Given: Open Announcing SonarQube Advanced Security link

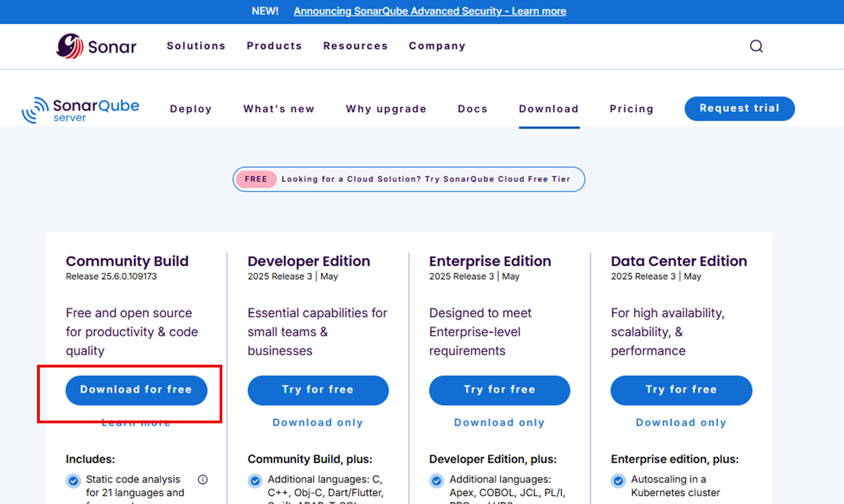Looking at the screenshot, I should [x=430, y=11].
